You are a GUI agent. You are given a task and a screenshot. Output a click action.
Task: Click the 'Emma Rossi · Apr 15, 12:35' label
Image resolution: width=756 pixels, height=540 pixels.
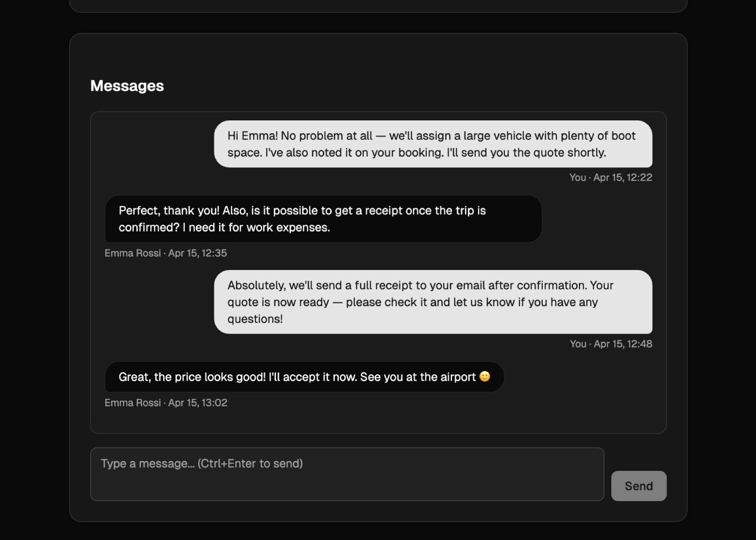pos(166,253)
